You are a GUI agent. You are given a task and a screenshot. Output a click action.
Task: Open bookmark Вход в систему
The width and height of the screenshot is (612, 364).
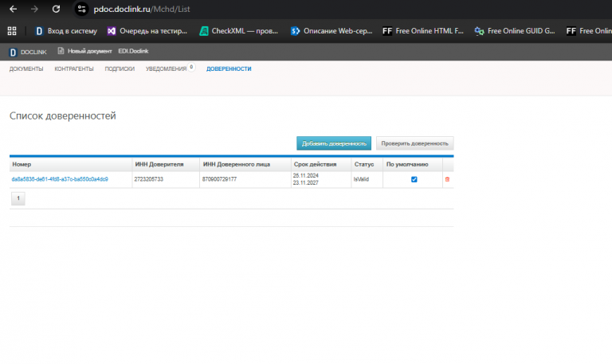pyautogui.click(x=66, y=31)
